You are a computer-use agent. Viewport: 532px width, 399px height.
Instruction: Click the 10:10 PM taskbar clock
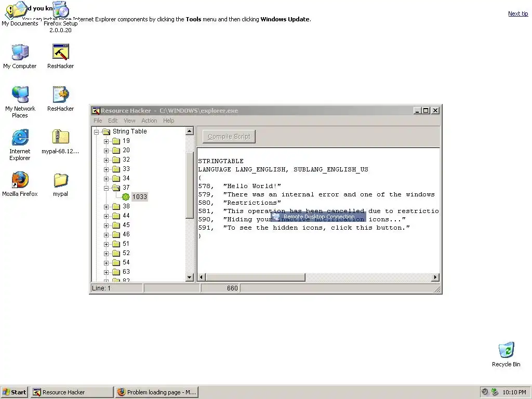(514, 392)
